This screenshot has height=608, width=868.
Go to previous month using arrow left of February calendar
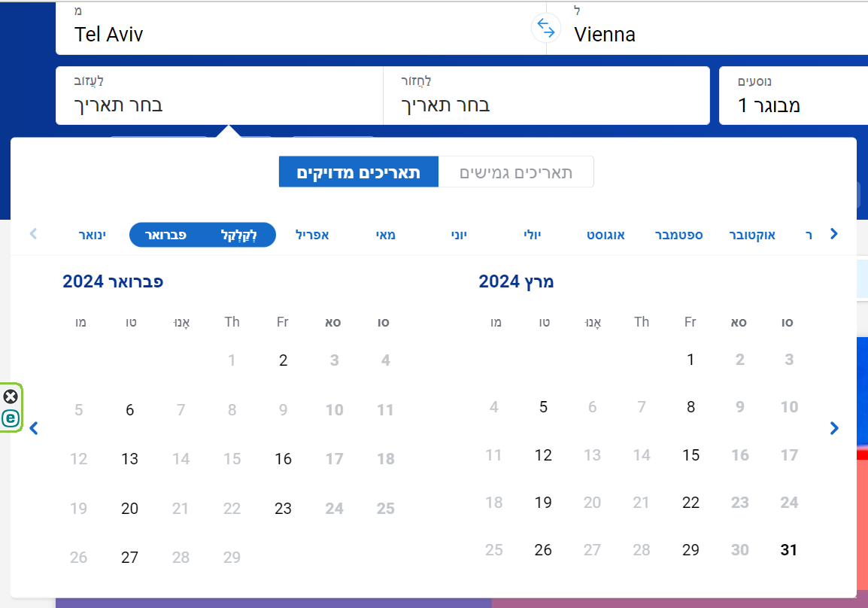coord(33,428)
